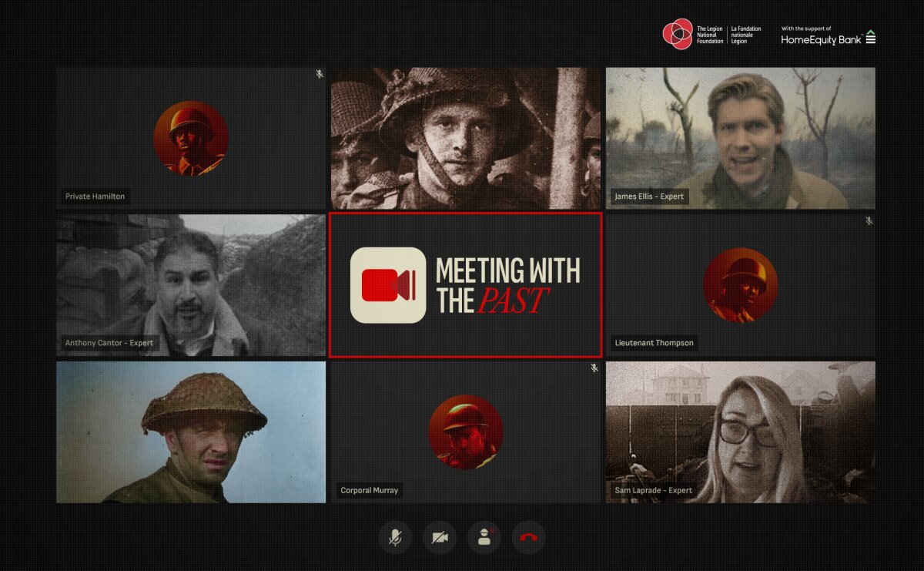The width and height of the screenshot is (924, 571).
Task: Click the Private Hamilton name label
Action: click(95, 196)
